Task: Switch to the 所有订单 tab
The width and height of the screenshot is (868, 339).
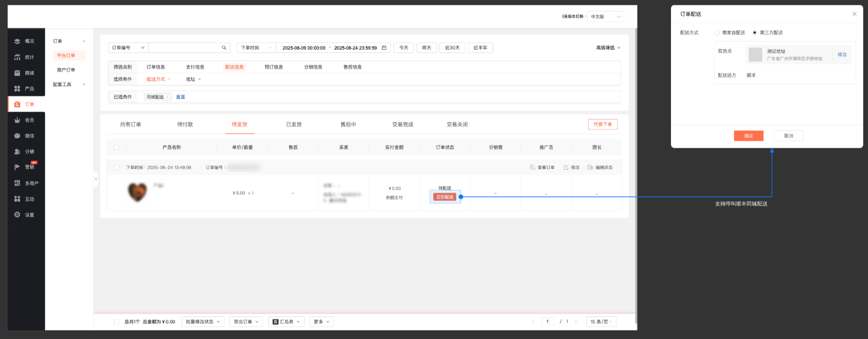Action: 131,124
